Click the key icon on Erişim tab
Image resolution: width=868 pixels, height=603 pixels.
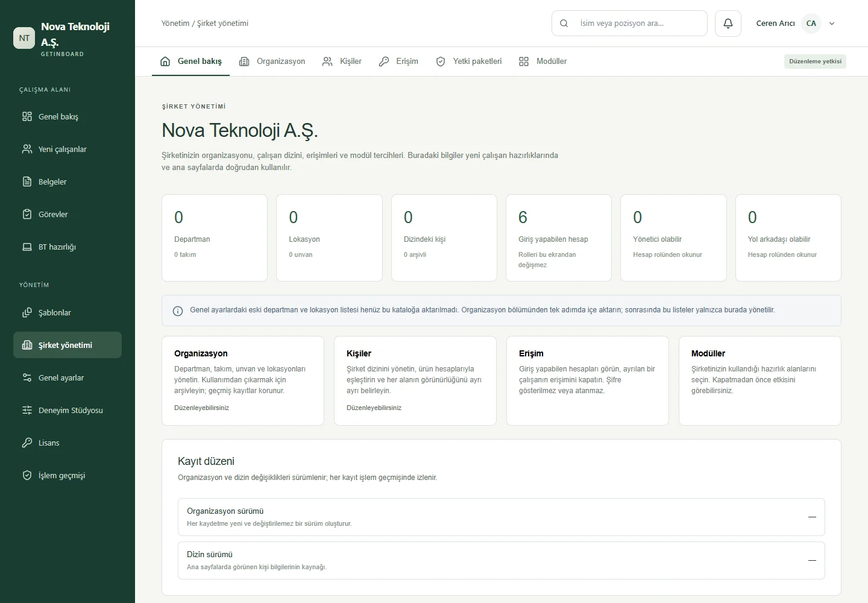click(384, 62)
